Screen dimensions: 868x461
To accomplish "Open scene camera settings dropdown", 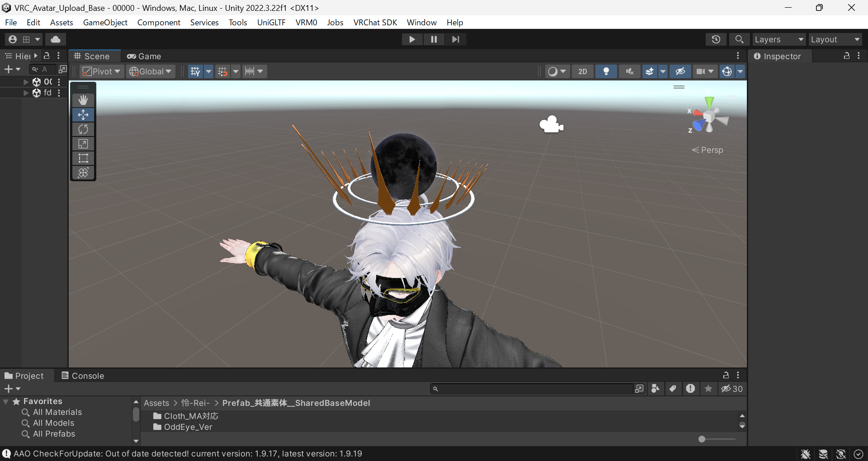I will point(705,71).
